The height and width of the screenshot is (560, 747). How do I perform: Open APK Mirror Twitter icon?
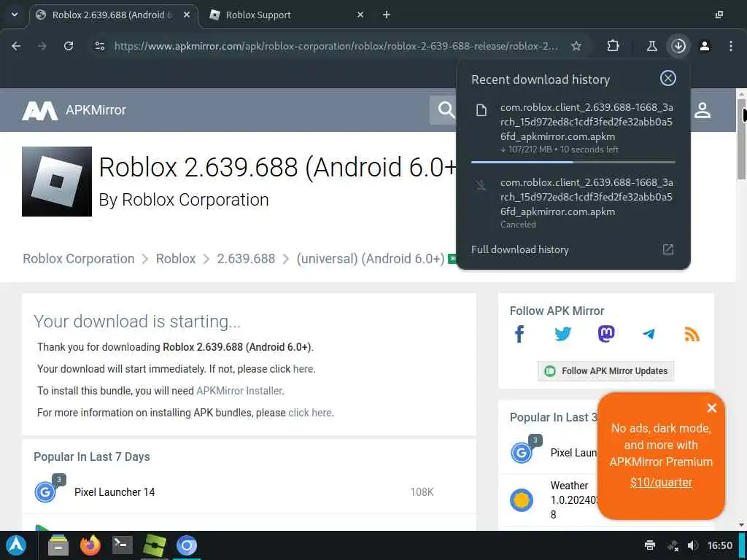tap(562, 334)
